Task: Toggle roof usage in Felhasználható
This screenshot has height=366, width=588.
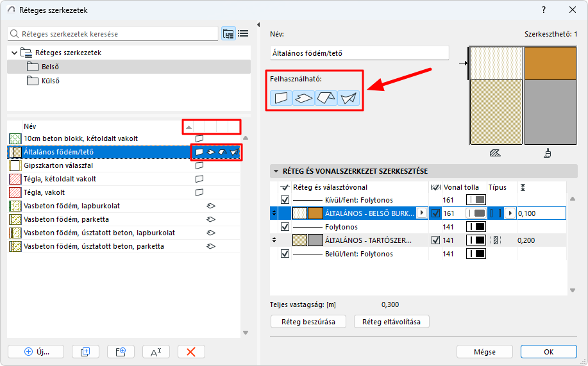Action: point(326,98)
